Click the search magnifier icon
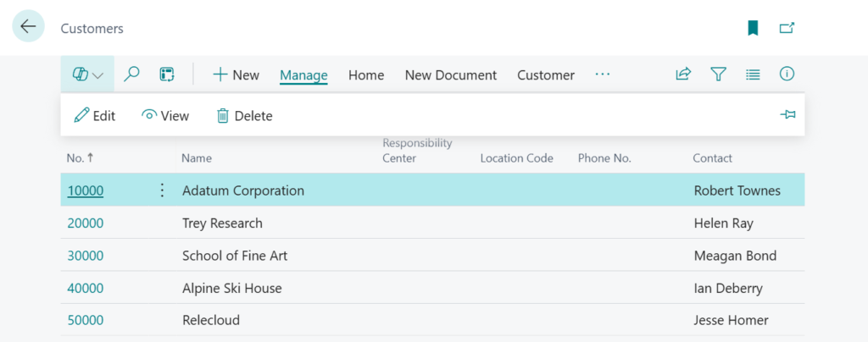 131,74
